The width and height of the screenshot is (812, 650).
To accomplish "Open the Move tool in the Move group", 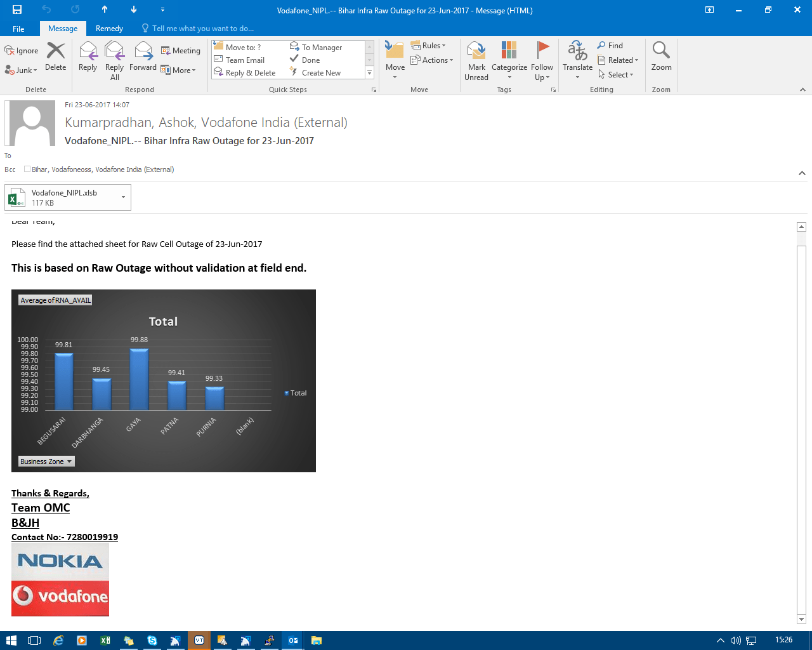I will 395,57.
